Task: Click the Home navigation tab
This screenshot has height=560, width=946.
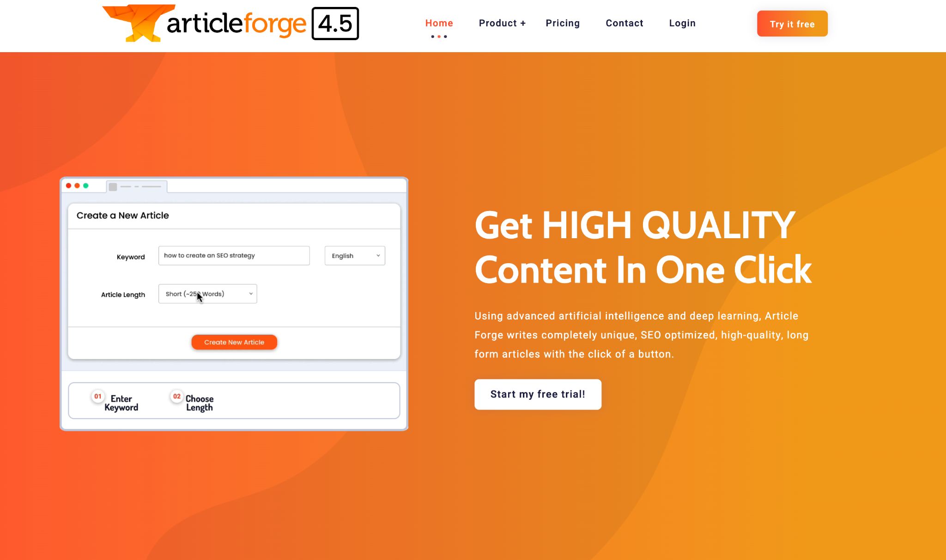Action: 439,23
